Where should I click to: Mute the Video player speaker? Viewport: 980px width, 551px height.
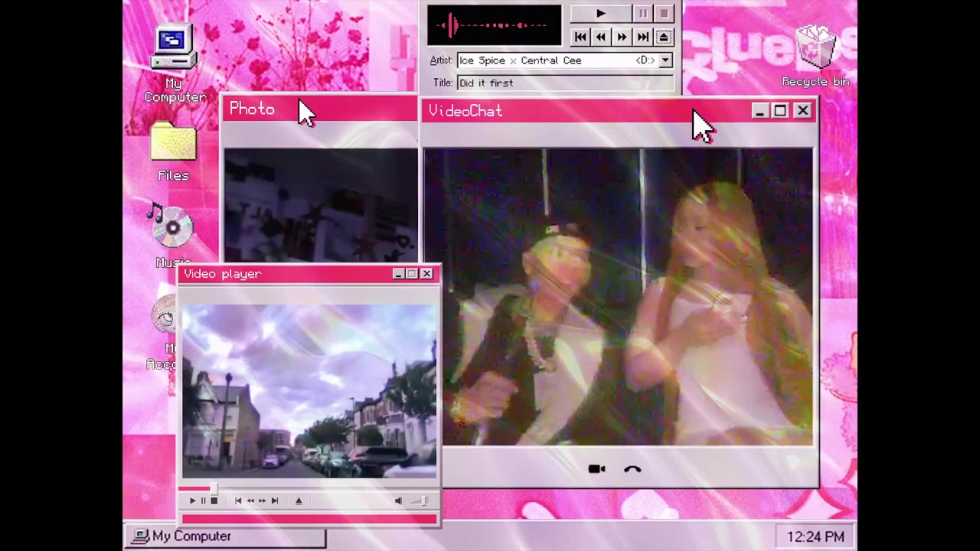398,500
